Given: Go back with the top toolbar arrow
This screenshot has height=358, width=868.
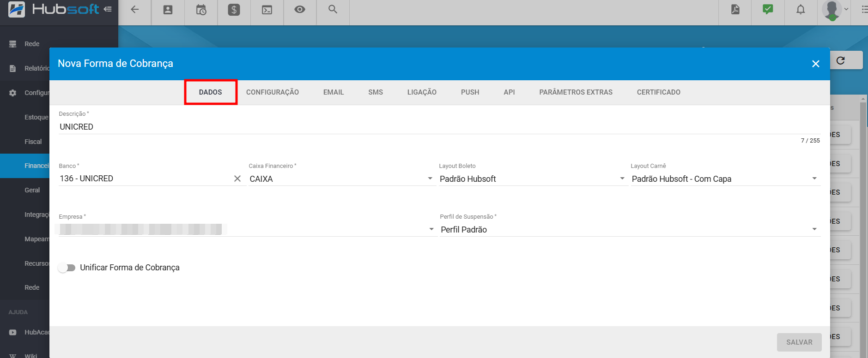Looking at the screenshot, I should click(135, 10).
